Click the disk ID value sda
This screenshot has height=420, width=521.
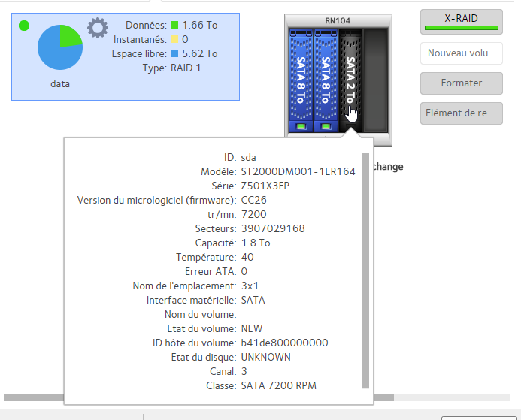248,157
